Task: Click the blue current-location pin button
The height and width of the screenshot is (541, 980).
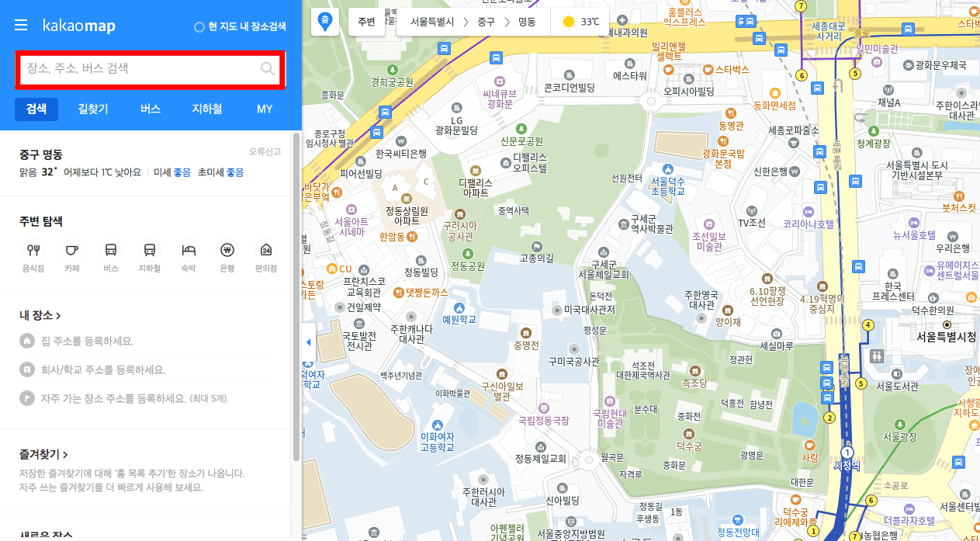Action: [x=324, y=22]
